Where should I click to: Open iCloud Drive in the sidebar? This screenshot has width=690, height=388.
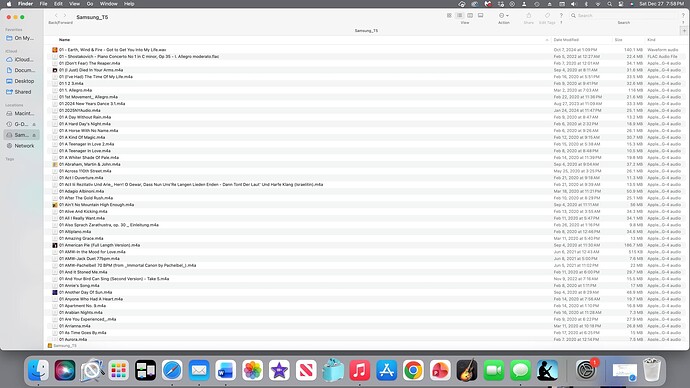pos(20,59)
